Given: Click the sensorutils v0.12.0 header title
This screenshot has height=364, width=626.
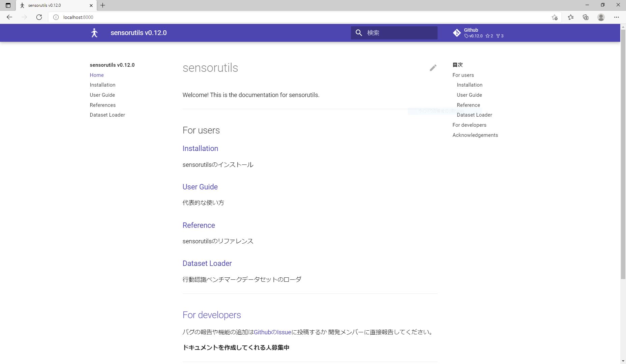Looking at the screenshot, I should pyautogui.click(x=139, y=33).
